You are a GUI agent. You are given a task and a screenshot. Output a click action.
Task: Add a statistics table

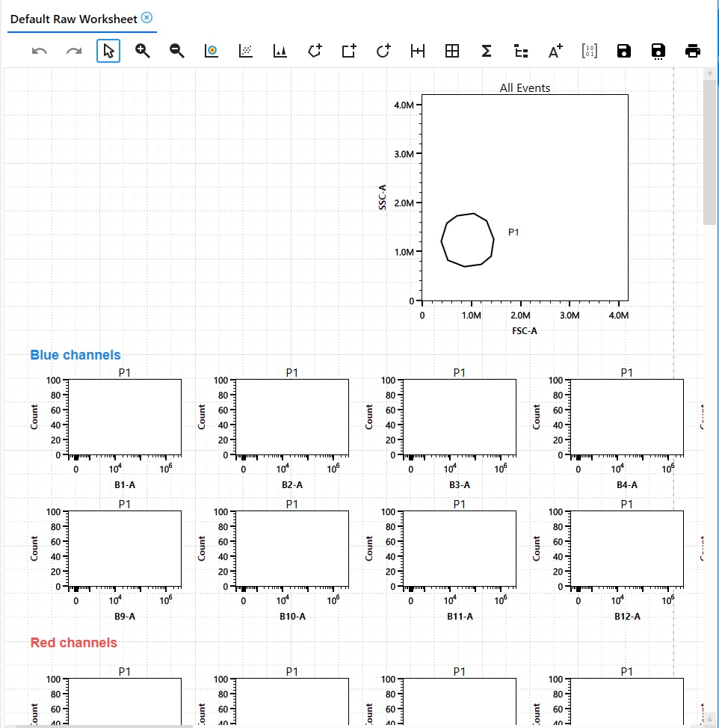(486, 51)
